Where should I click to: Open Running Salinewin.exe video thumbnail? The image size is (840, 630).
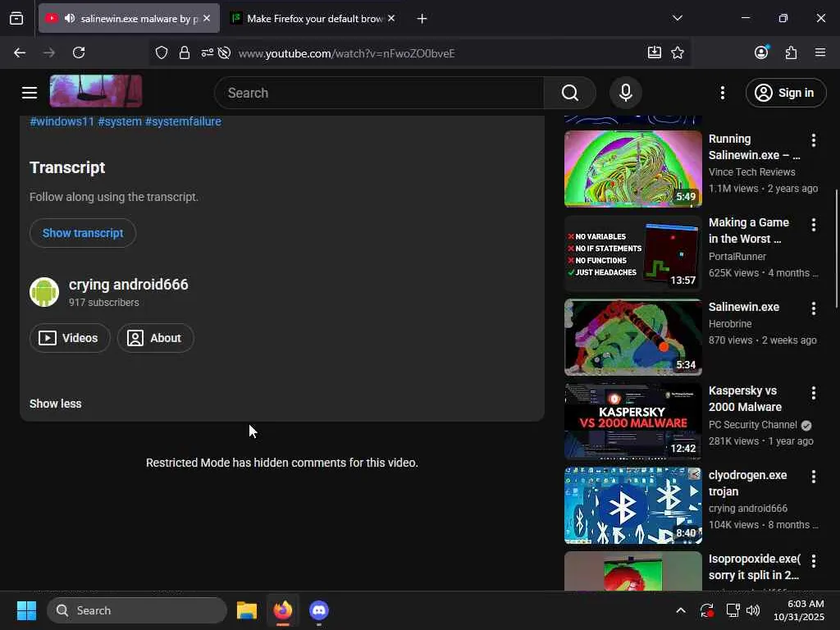(x=632, y=169)
